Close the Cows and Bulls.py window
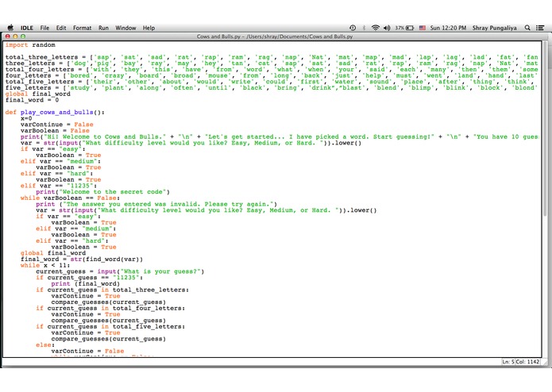The width and height of the screenshot is (552, 392). click(8, 37)
